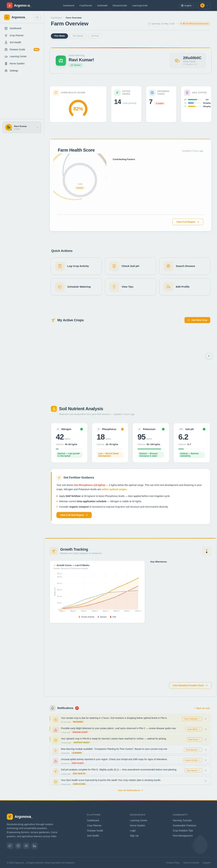Image resolution: width=217 pixels, height=868 pixels.
Task: Click the Check Soil pH quick action icon
Action: (114, 266)
